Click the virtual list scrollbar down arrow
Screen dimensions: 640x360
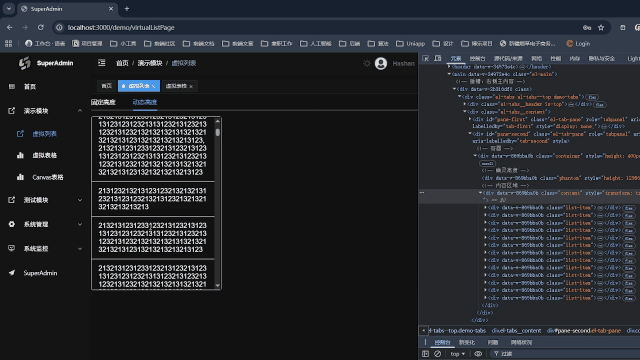(218, 286)
